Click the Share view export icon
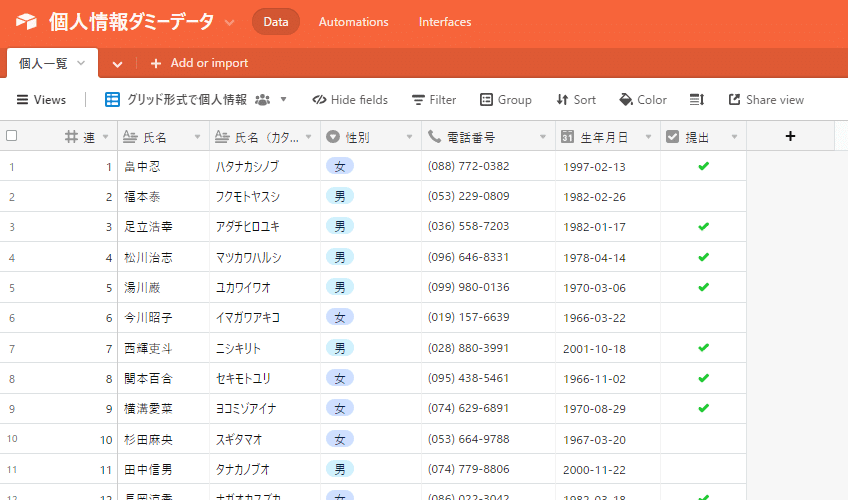Image resolution: width=848 pixels, height=500 pixels. [x=734, y=99]
